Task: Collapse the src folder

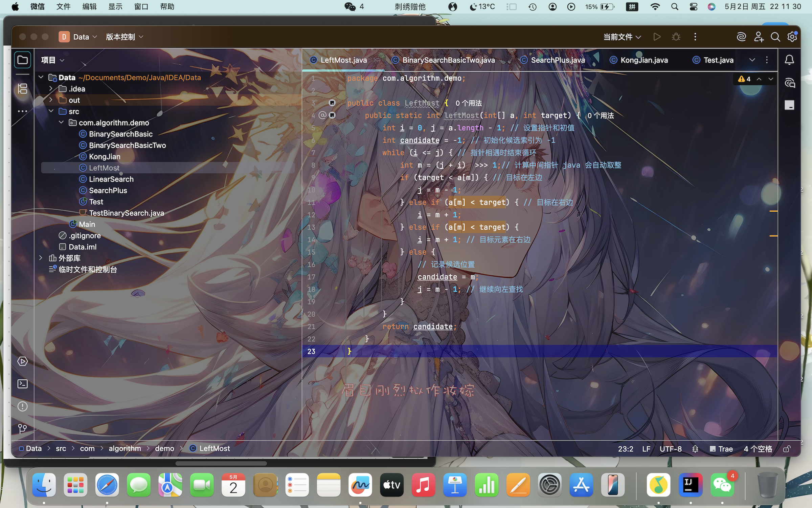Action: [51, 111]
